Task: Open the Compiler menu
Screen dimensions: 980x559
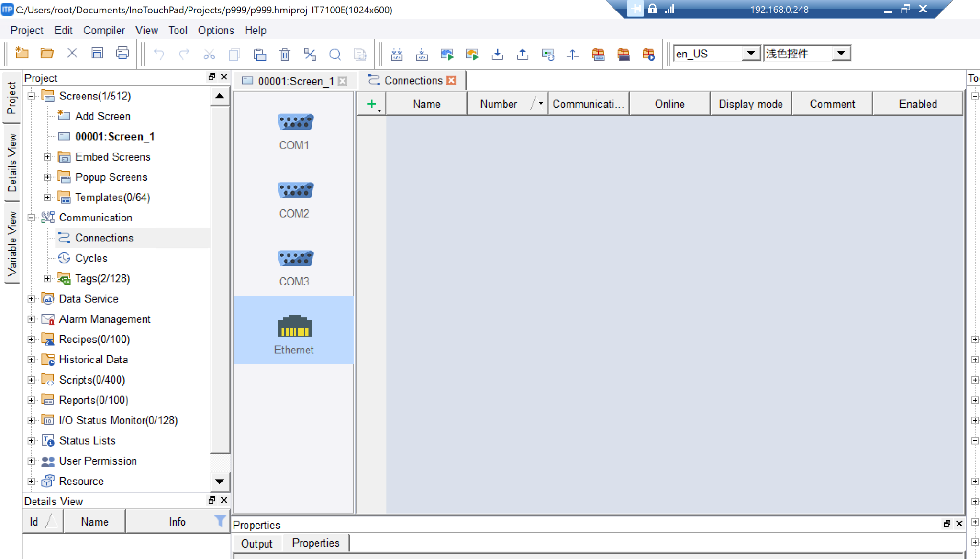Action: point(104,30)
